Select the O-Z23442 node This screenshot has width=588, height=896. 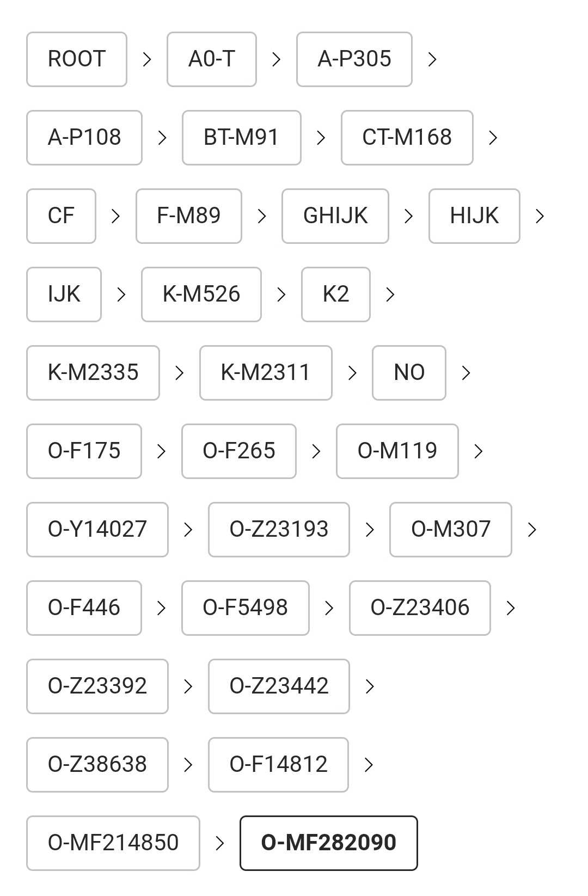pos(279,686)
